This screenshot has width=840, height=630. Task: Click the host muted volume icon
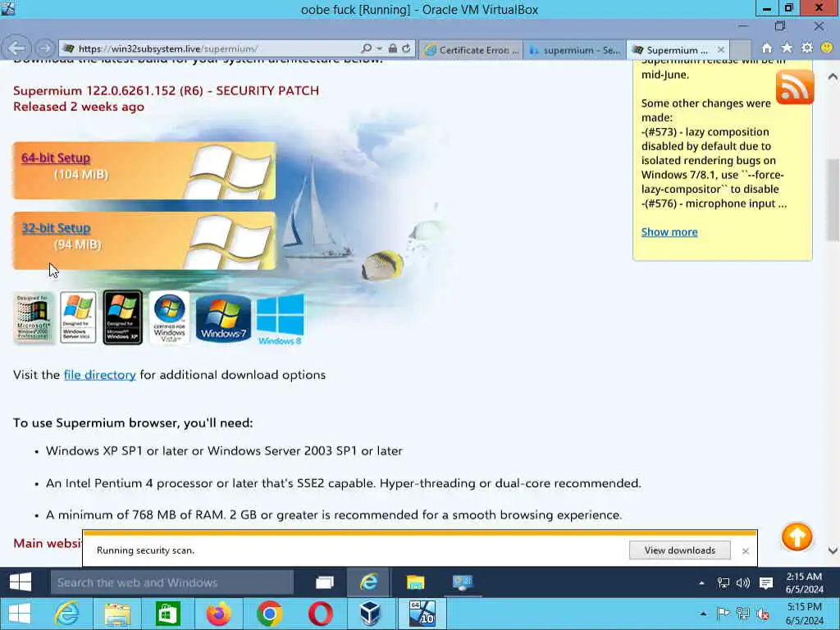(x=763, y=614)
